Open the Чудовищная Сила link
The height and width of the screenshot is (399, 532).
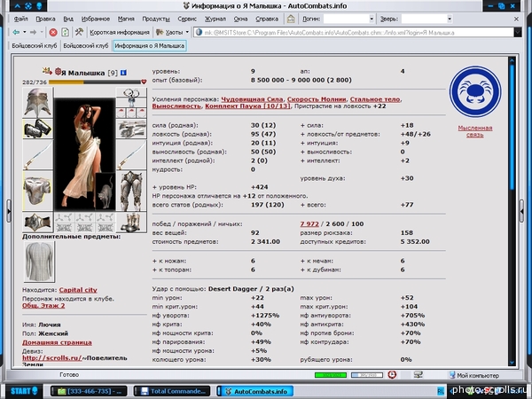click(252, 99)
